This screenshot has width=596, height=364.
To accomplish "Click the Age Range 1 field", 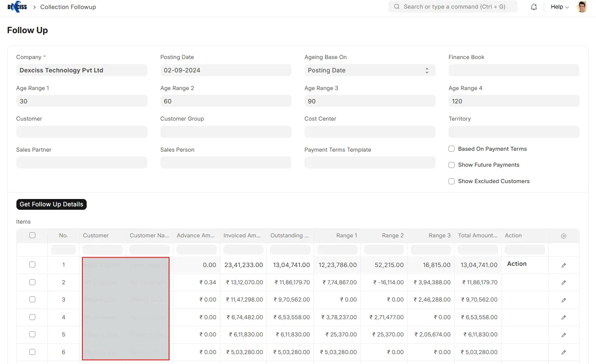I will [x=82, y=101].
